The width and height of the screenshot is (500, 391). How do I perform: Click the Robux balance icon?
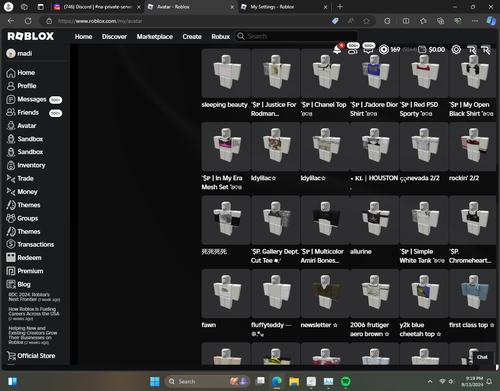(x=384, y=50)
